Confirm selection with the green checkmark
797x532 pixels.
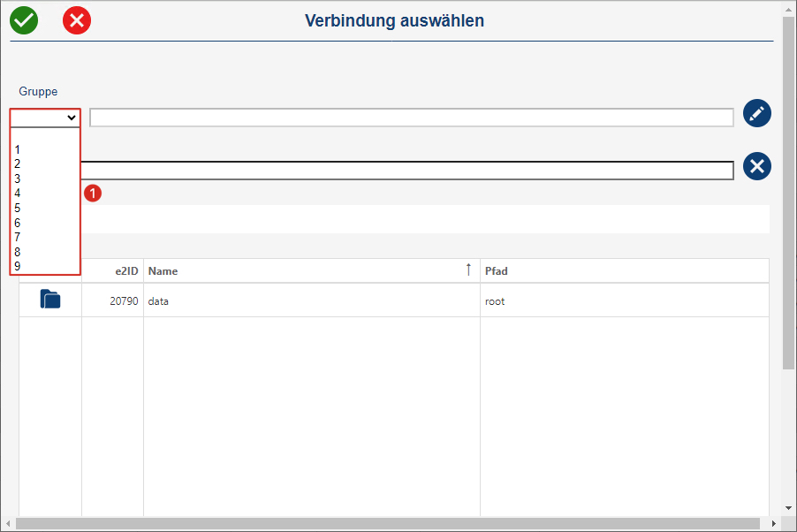pyautogui.click(x=24, y=20)
